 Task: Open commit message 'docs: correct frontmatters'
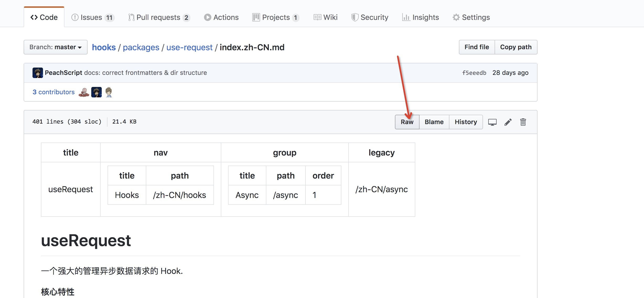(146, 73)
